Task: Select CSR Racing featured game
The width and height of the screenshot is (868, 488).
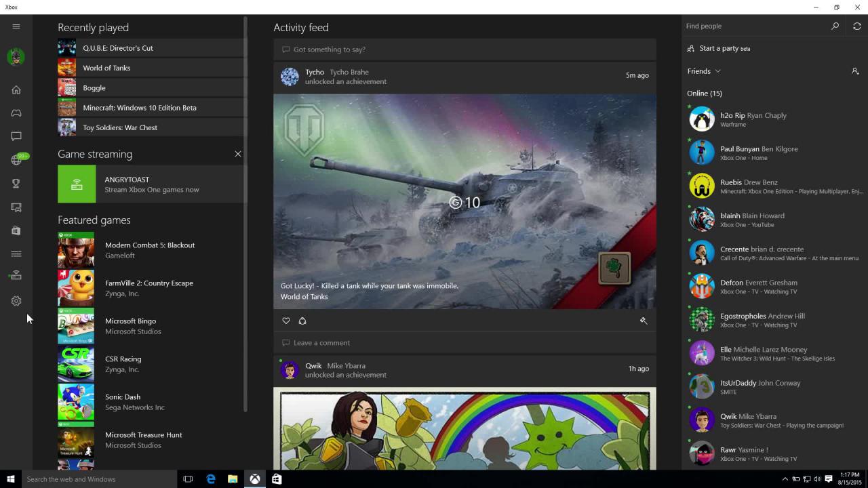Action: 152,364
